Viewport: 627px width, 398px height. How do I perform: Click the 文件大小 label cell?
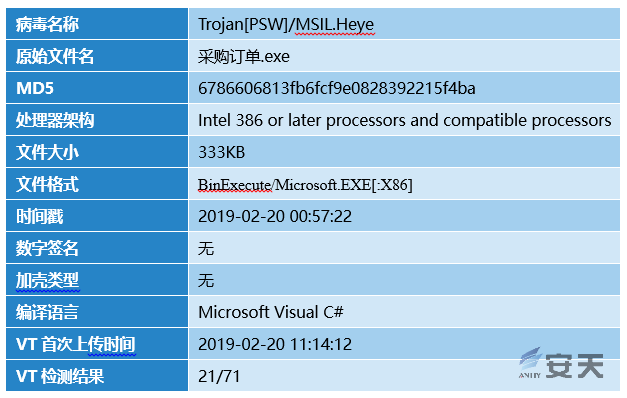pyautogui.click(x=97, y=152)
